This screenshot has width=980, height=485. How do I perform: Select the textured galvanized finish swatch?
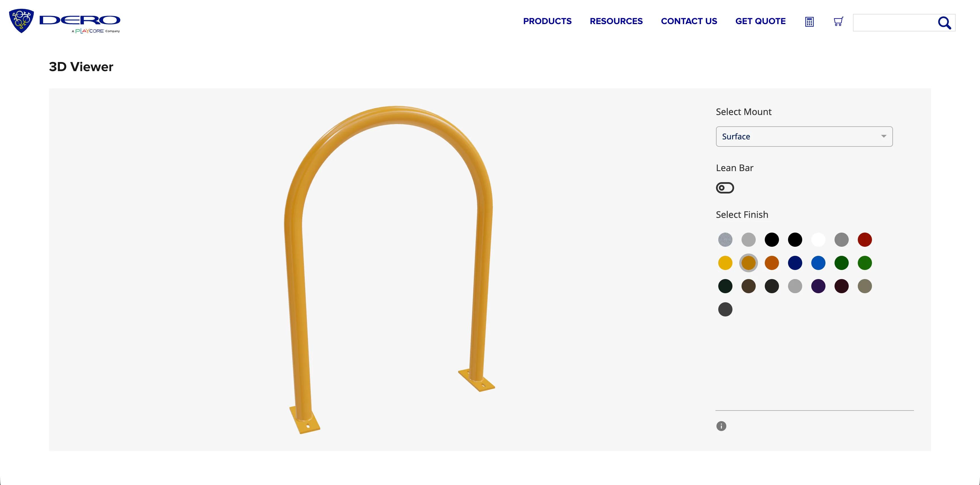pos(725,240)
